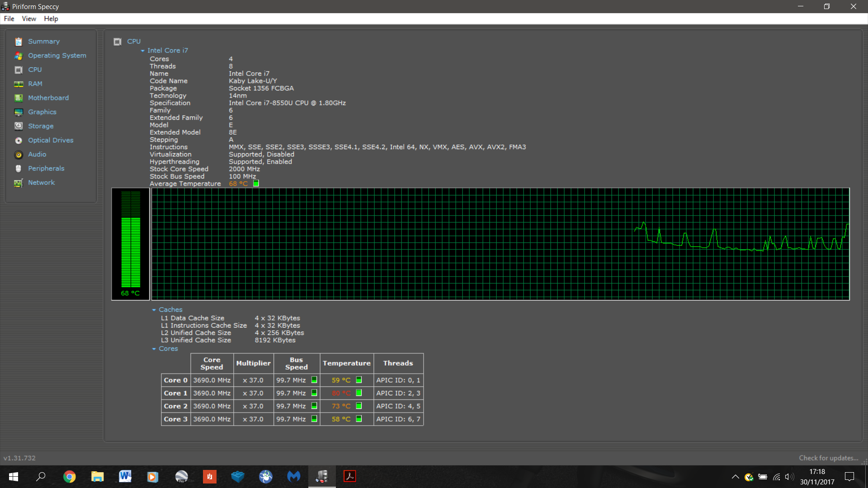Click the Speccy icon in the taskbar
The image size is (868, 488).
pyautogui.click(x=322, y=477)
